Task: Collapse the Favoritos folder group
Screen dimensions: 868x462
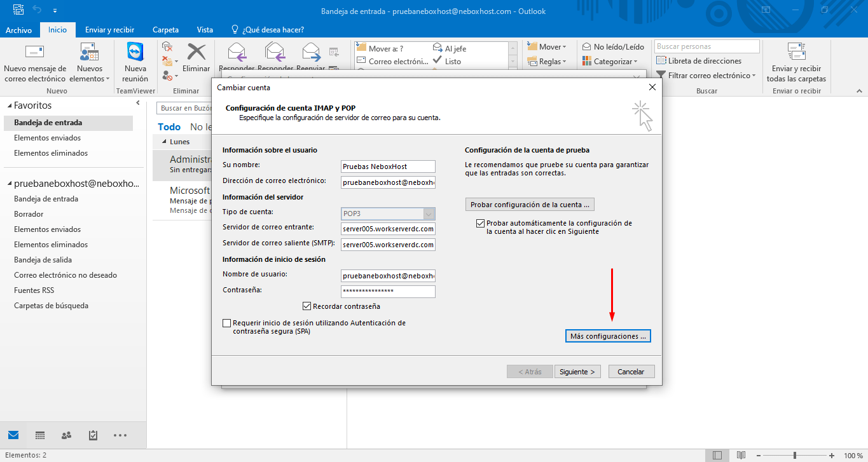Action: coord(9,105)
